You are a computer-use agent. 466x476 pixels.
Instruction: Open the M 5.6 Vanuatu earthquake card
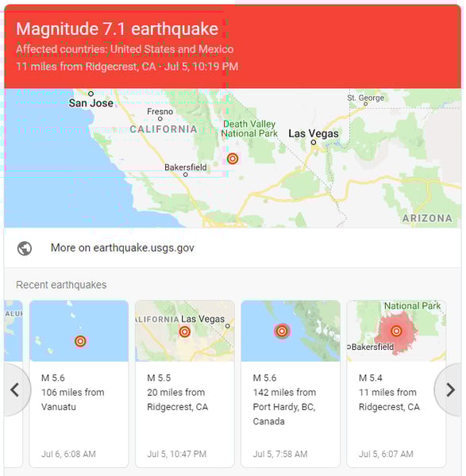[x=79, y=384]
